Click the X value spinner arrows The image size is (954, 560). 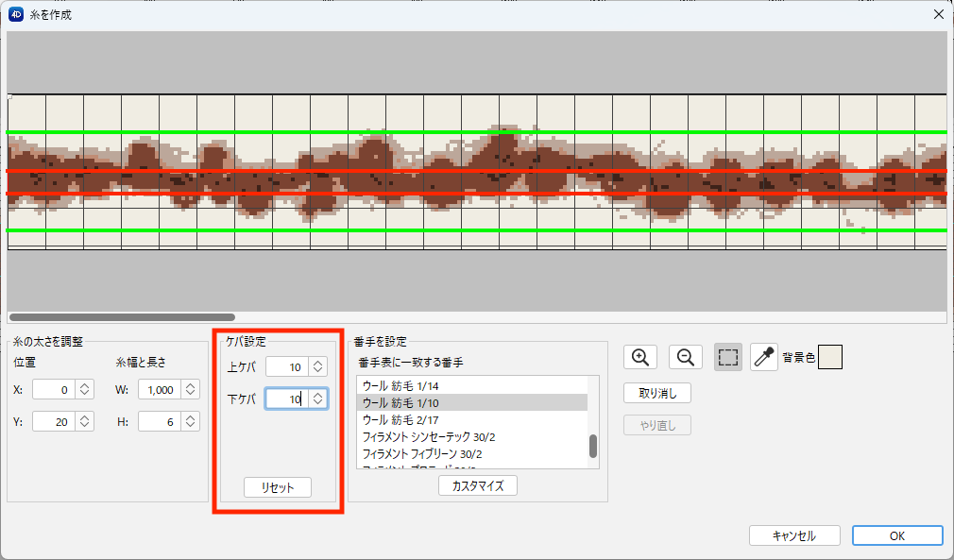coord(85,390)
